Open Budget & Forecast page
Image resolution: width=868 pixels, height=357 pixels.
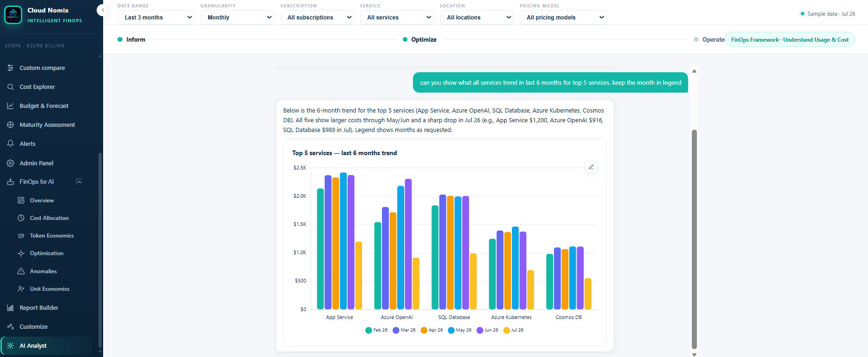pos(44,106)
